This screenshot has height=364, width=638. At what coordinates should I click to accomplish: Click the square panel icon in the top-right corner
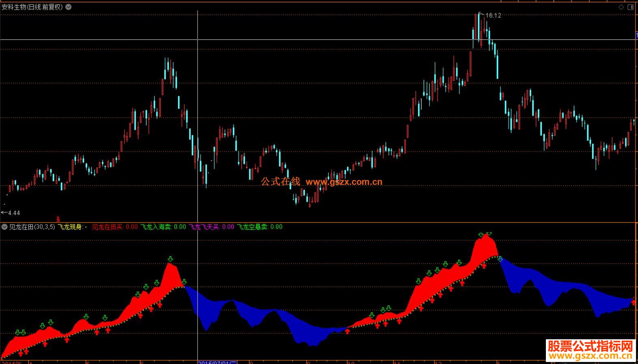[631, 7]
